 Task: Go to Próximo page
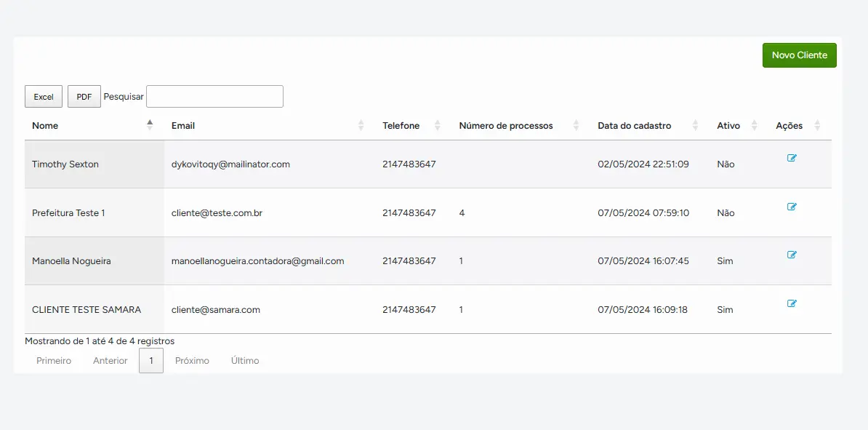click(192, 361)
